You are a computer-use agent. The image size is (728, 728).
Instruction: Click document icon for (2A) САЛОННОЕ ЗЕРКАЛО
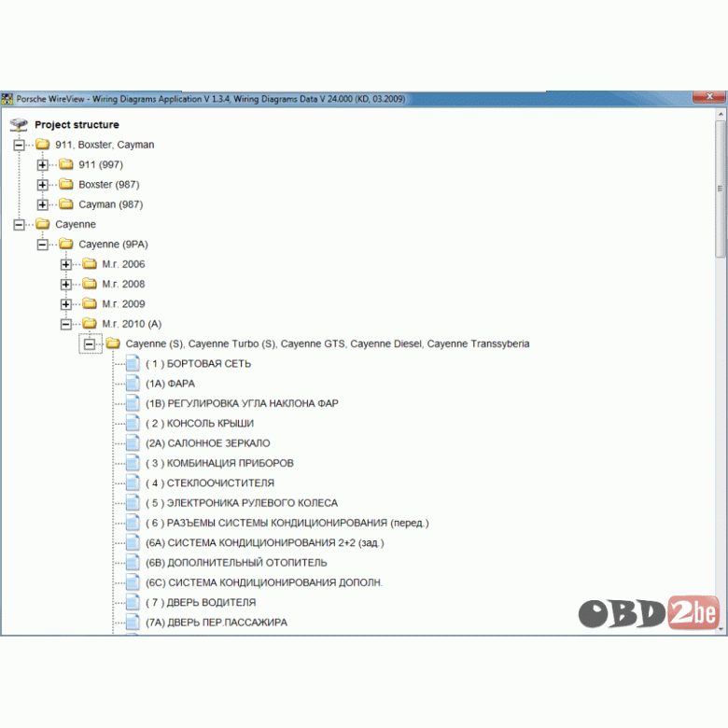(133, 443)
